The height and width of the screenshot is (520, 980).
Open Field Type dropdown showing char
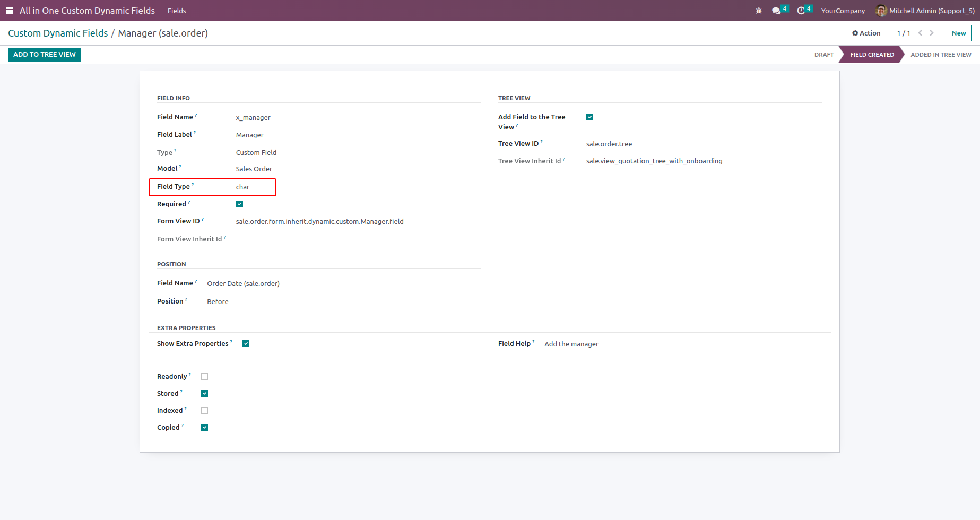pos(243,187)
